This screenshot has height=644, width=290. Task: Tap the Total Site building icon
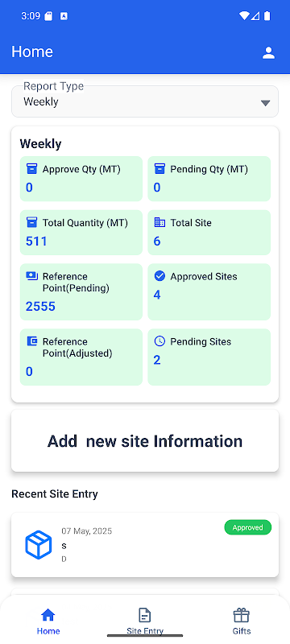[x=159, y=223]
